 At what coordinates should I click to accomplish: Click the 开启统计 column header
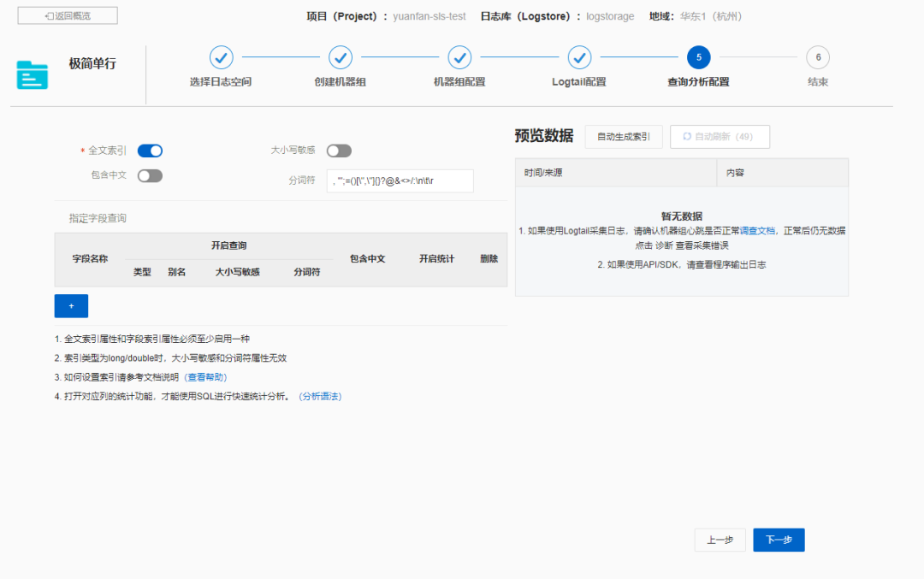click(436, 258)
